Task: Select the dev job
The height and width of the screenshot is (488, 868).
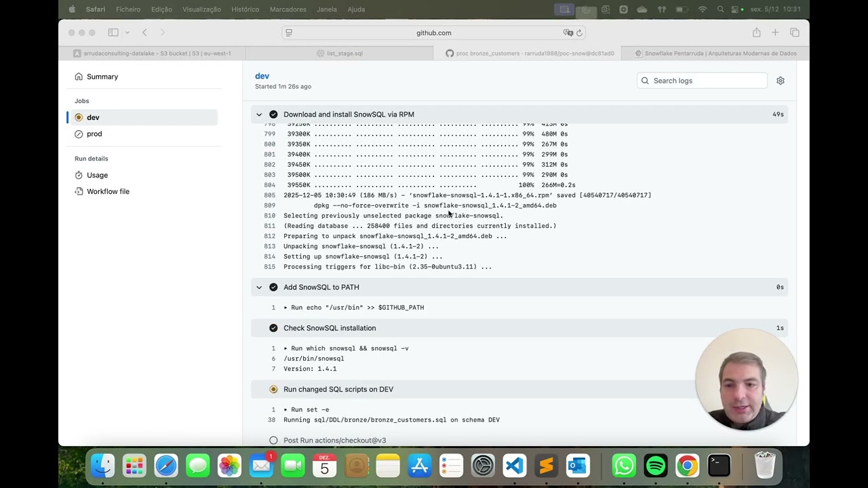Action: [x=143, y=117]
